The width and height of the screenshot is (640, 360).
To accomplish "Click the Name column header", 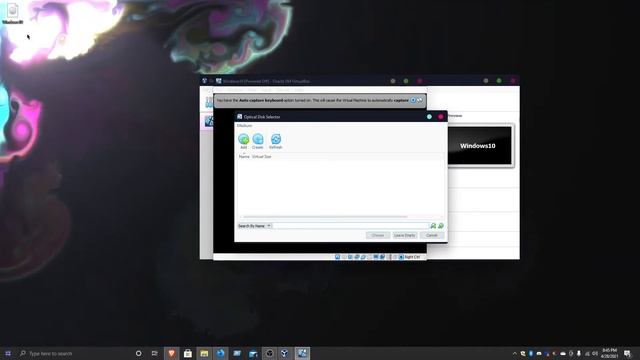I will [244, 157].
